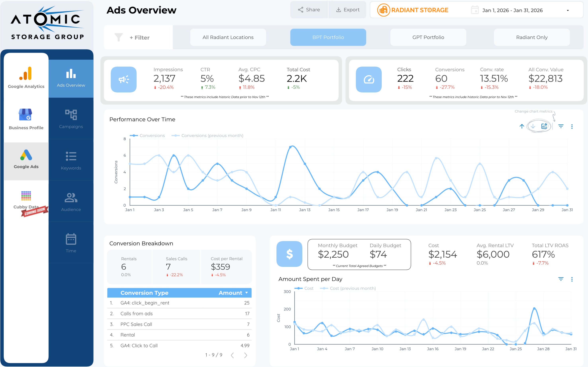Expand the date range dropdown

tap(568, 10)
